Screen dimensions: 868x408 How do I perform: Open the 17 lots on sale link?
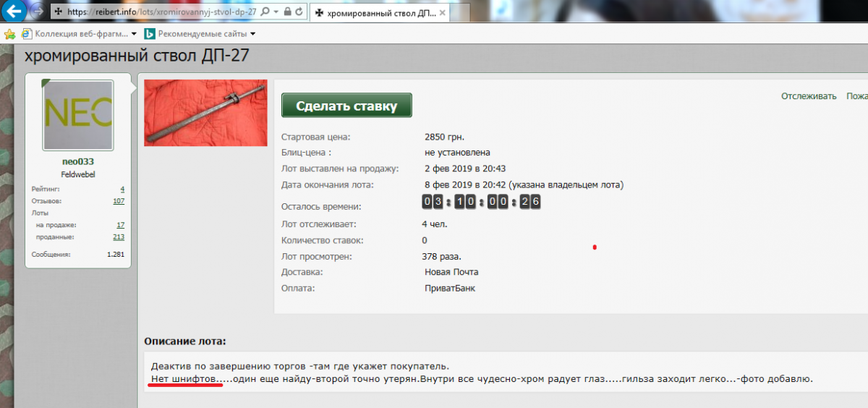point(121,225)
